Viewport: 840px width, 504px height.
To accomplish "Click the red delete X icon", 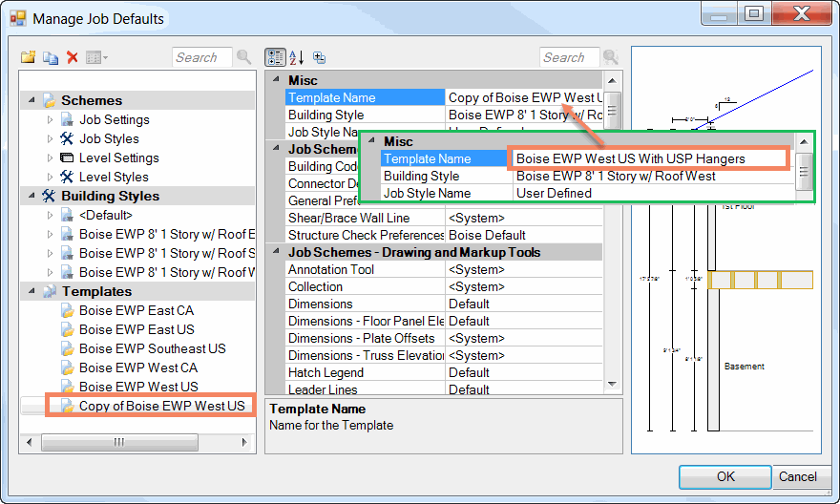I will 73,57.
